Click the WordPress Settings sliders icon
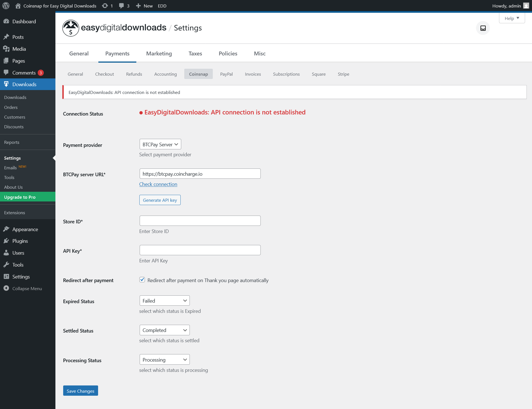 pyautogui.click(x=6, y=277)
